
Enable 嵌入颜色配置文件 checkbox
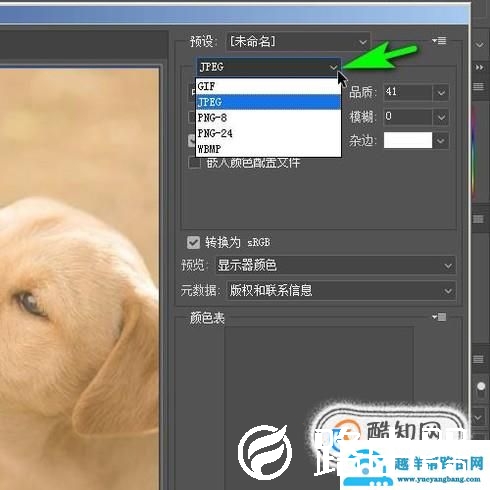[x=194, y=163]
